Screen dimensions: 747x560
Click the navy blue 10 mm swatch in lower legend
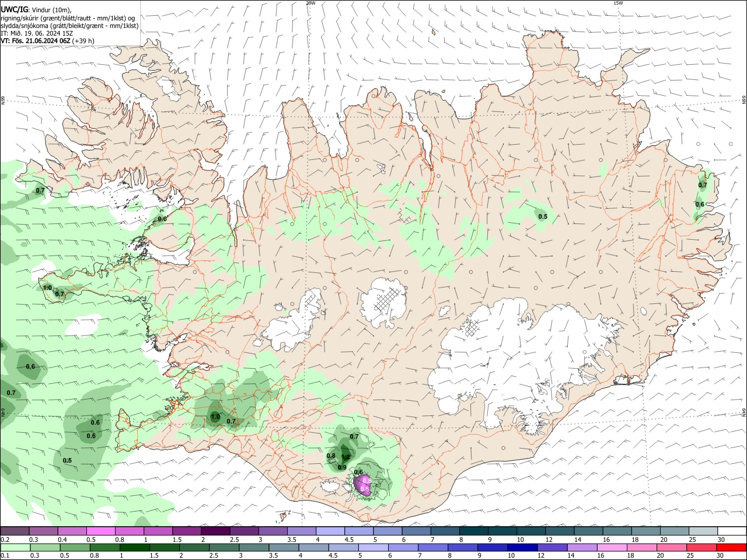pyautogui.click(x=522, y=547)
